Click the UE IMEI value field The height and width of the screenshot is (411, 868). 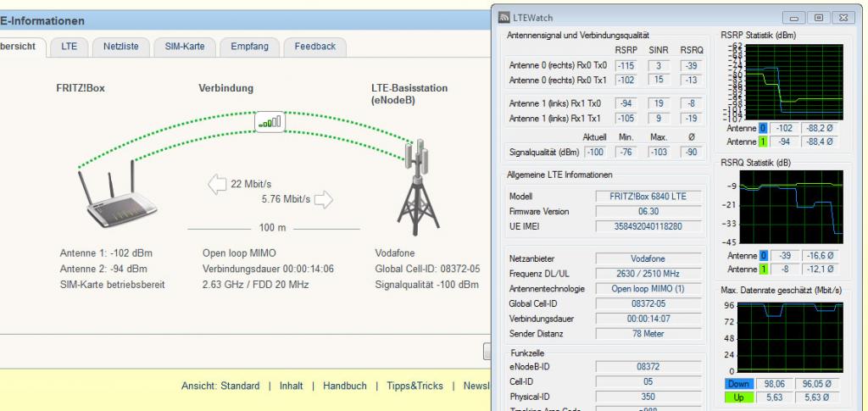[648, 226]
